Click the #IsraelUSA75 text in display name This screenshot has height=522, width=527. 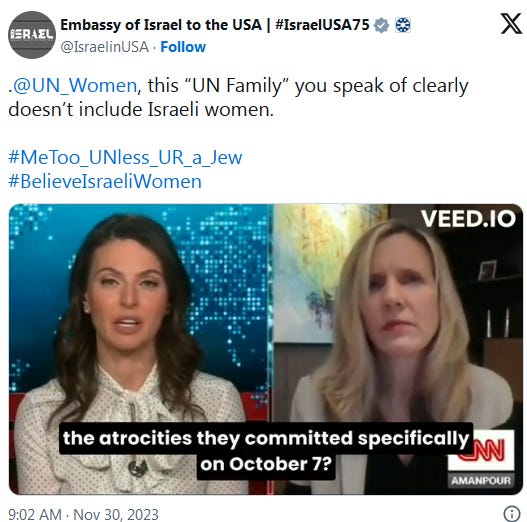[322, 25]
